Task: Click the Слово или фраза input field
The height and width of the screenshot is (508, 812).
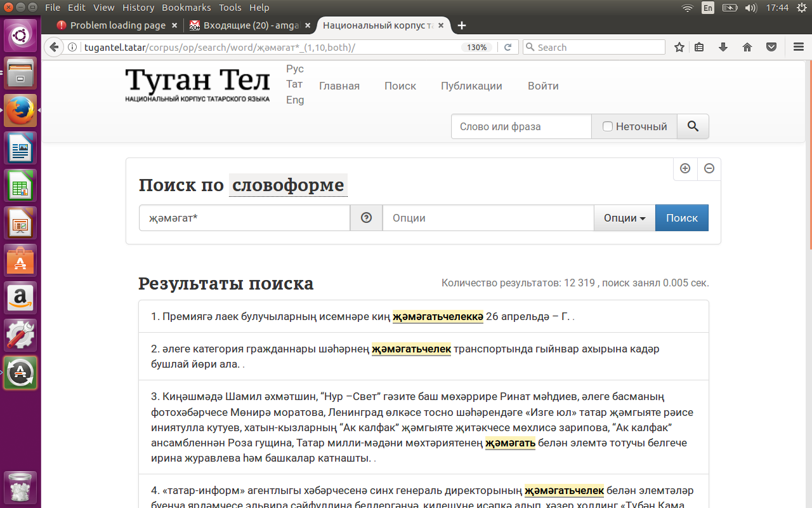Action: pos(521,126)
